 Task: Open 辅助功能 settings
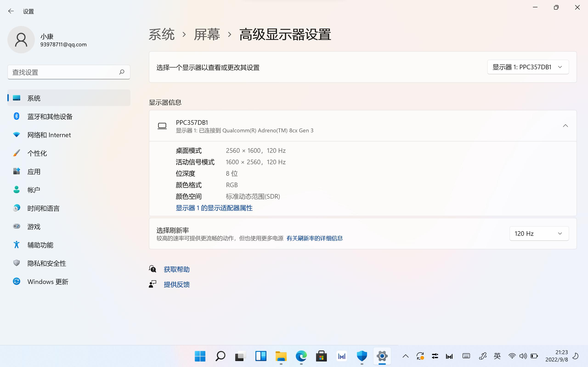coord(40,245)
